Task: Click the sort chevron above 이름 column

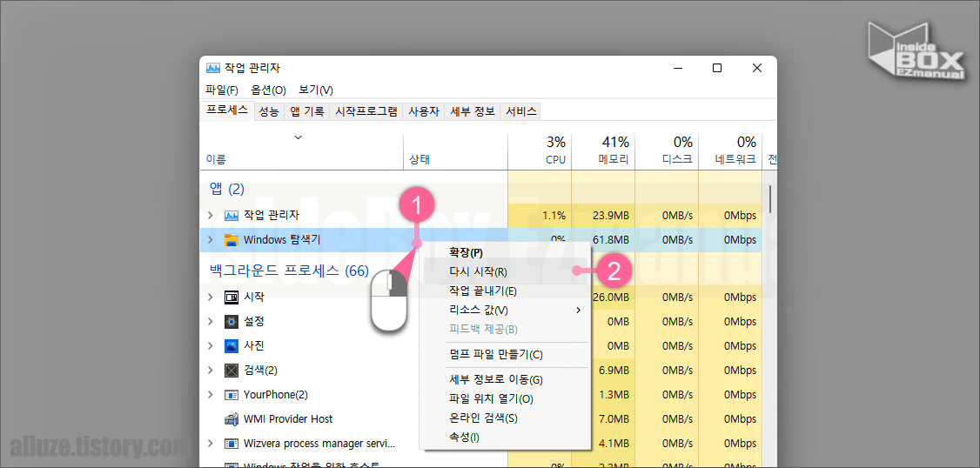Action: click(299, 137)
